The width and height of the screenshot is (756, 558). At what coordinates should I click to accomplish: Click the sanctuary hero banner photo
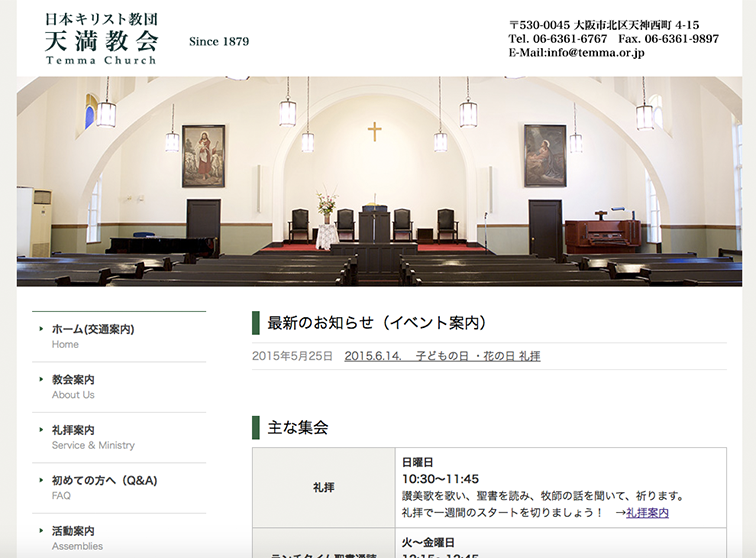(378, 181)
